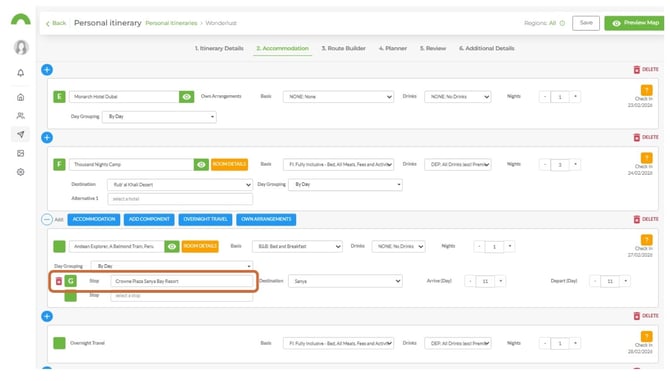Increase Arrive (Day) value for Sanya stop

(x=500, y=281)
